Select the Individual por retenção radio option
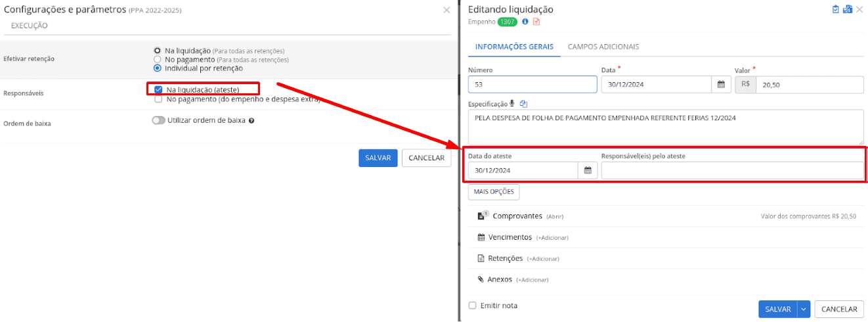This screenshot has width=868, height=322. [x=157, y=68]
